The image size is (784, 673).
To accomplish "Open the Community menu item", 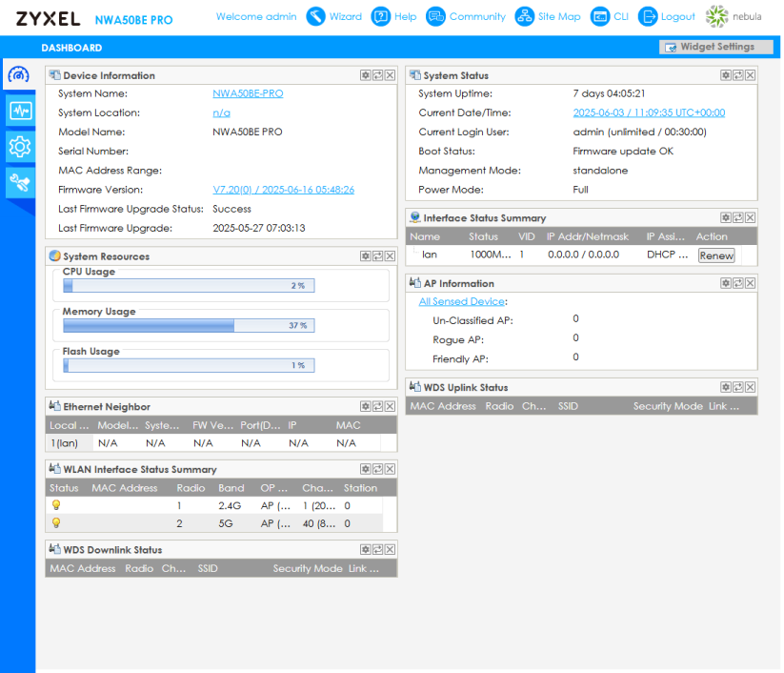I will [x=466, y=16].
